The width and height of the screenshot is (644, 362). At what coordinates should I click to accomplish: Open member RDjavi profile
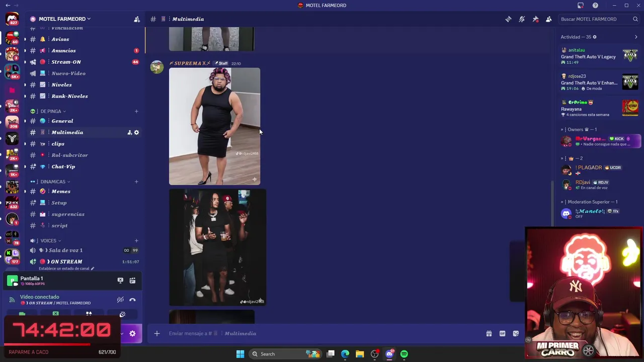(x=599, y=185)
